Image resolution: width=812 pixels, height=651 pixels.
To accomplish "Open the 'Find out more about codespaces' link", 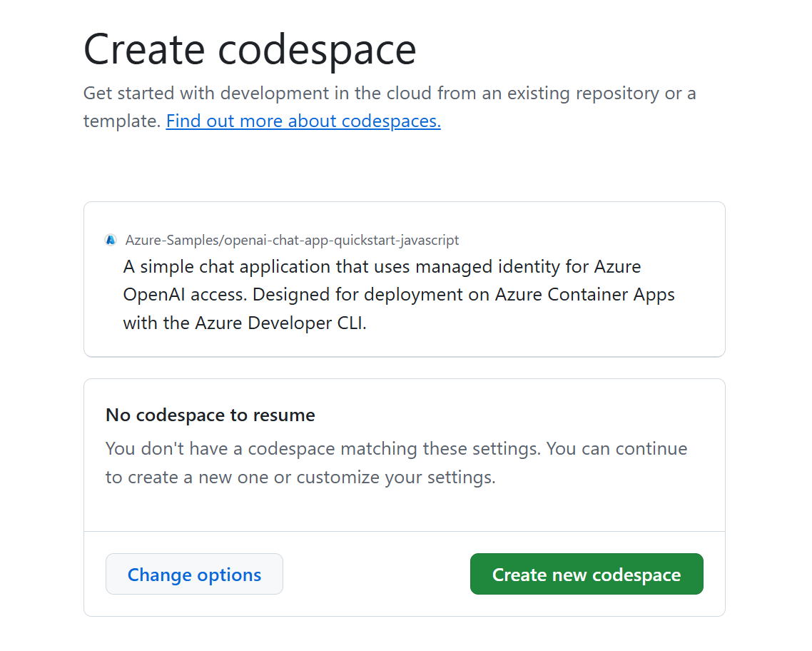I will point(303,121).
